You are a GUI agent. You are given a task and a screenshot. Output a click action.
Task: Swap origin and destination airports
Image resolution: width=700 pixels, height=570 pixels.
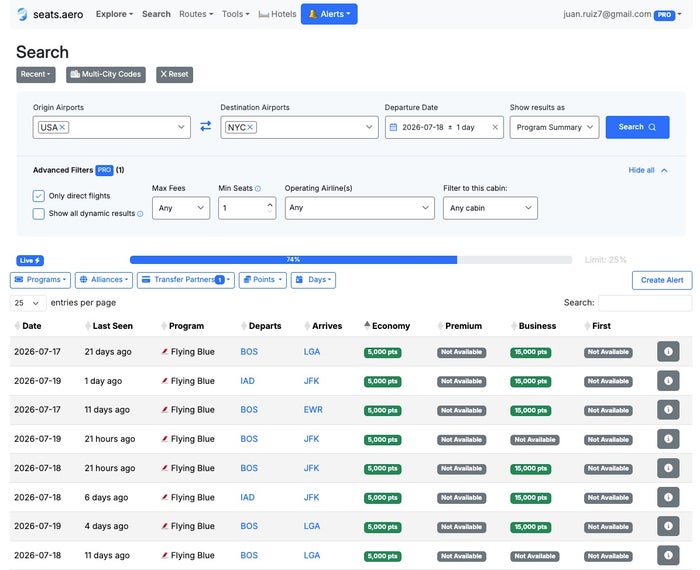[205, 127]
